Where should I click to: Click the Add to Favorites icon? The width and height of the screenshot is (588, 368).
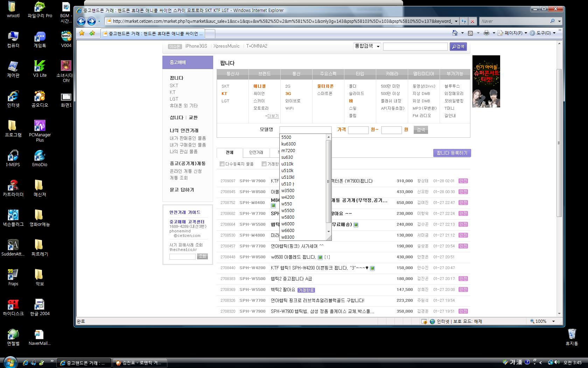coord(92,33)
